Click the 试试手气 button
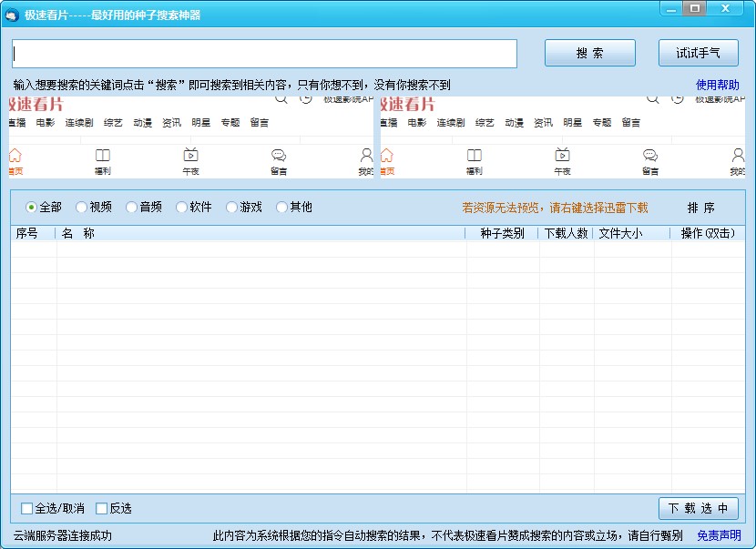 click(698, 54)
